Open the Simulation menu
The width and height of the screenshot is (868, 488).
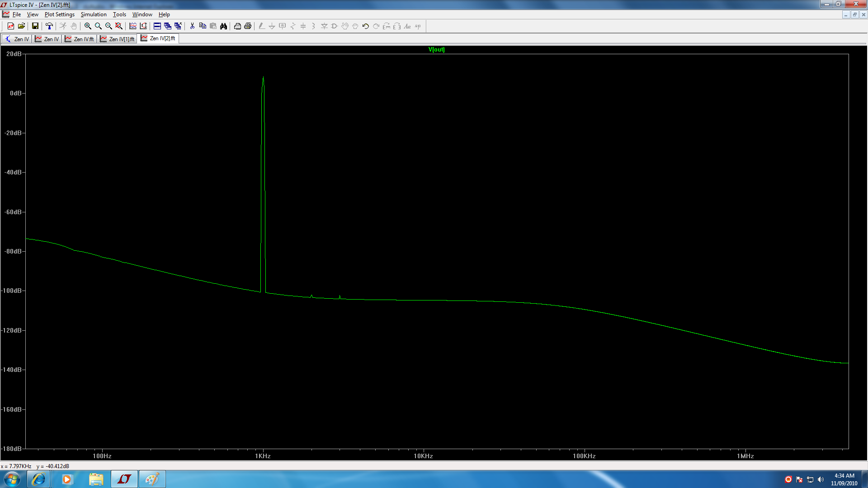(94, 14)
